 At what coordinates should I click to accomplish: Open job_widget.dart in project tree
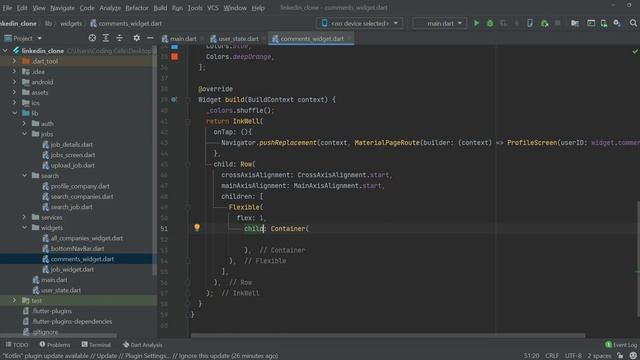pyautogui.click(x=72, y=269)
